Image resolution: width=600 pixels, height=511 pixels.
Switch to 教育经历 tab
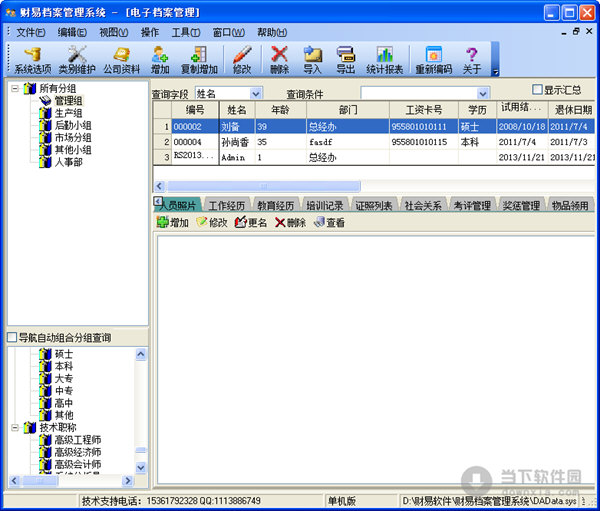[x=276, y=206]
